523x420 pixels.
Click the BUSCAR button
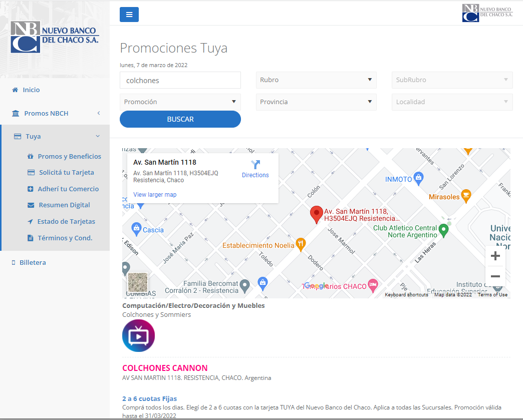click(x=180, y=119)
